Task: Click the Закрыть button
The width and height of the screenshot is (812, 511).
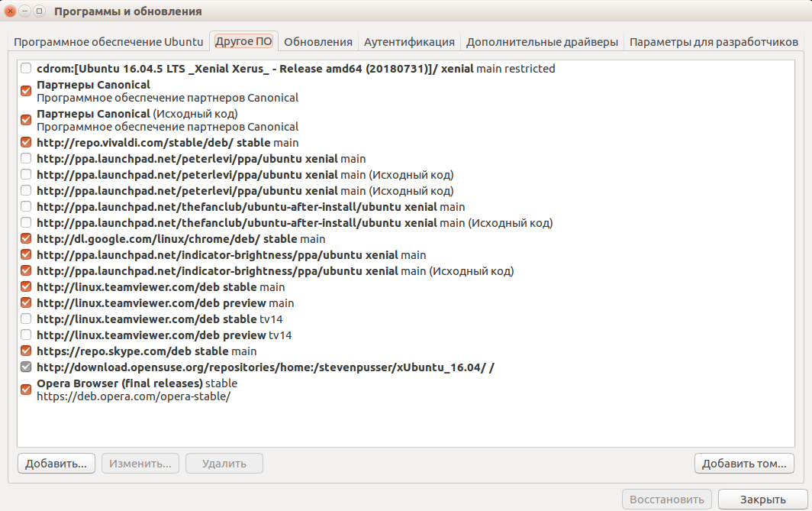Action: coord(762,500)
